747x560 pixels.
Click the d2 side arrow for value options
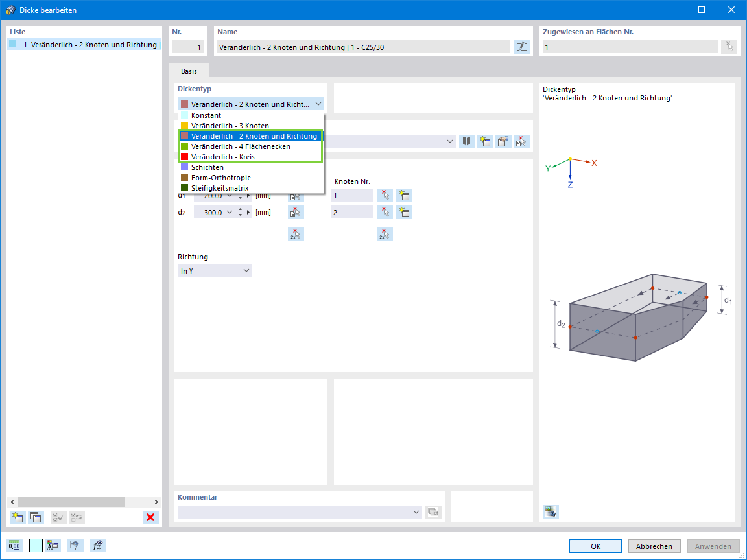tap(248, 213)
